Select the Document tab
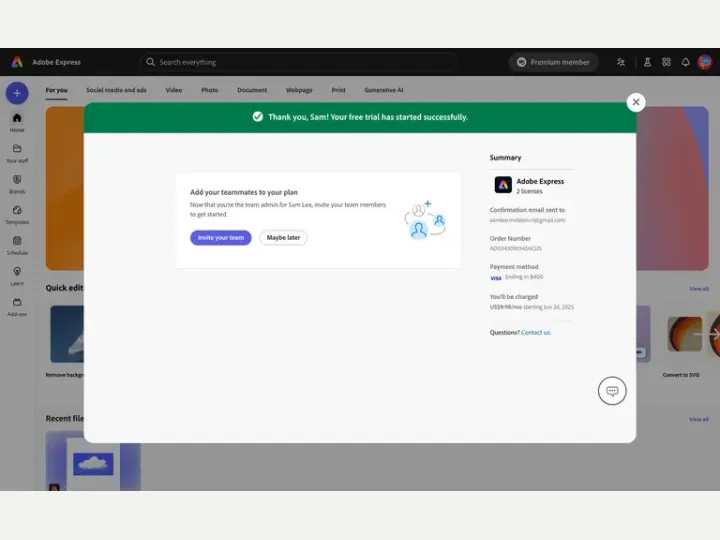This screenshot has width=720, height=540. [x=252, y=90]
